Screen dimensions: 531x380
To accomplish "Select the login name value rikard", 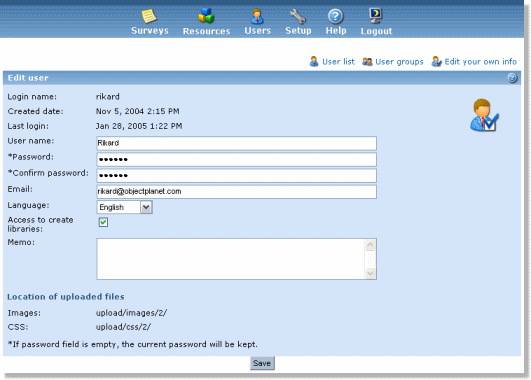I will (108, 97).
